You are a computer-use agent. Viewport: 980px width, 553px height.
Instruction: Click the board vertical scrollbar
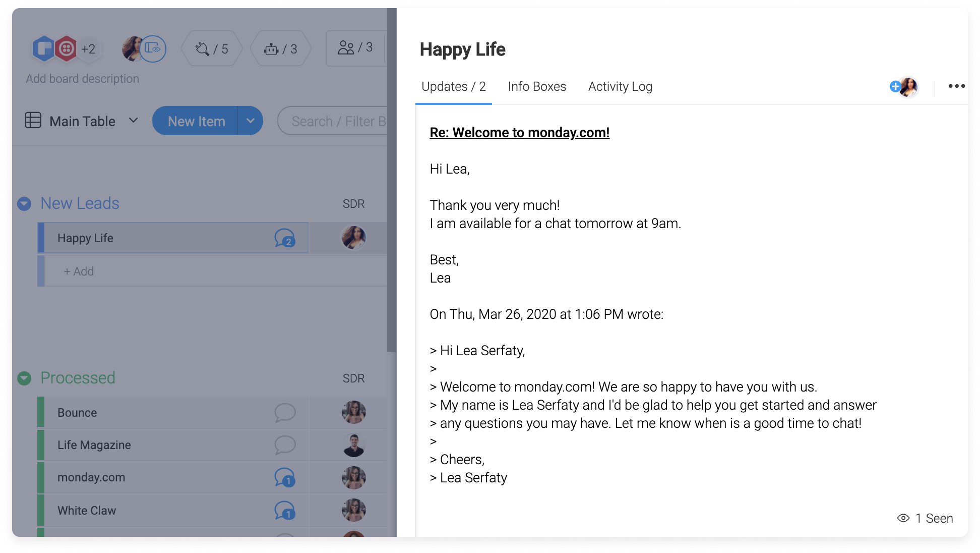[392, 180]
